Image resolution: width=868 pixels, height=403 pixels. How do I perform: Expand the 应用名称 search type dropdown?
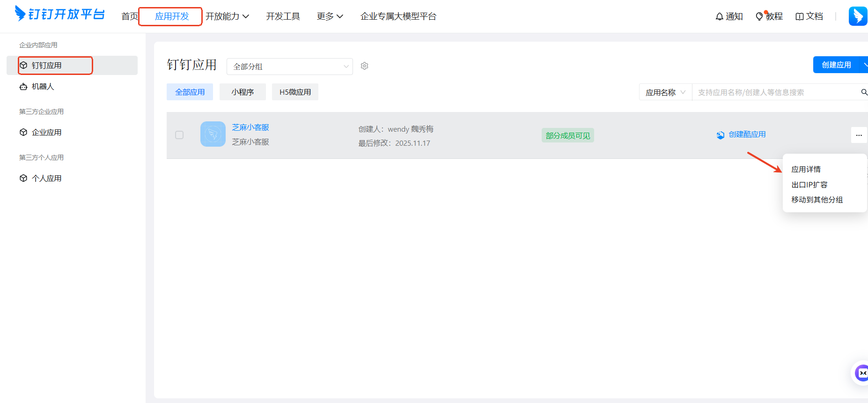point(666,92)
